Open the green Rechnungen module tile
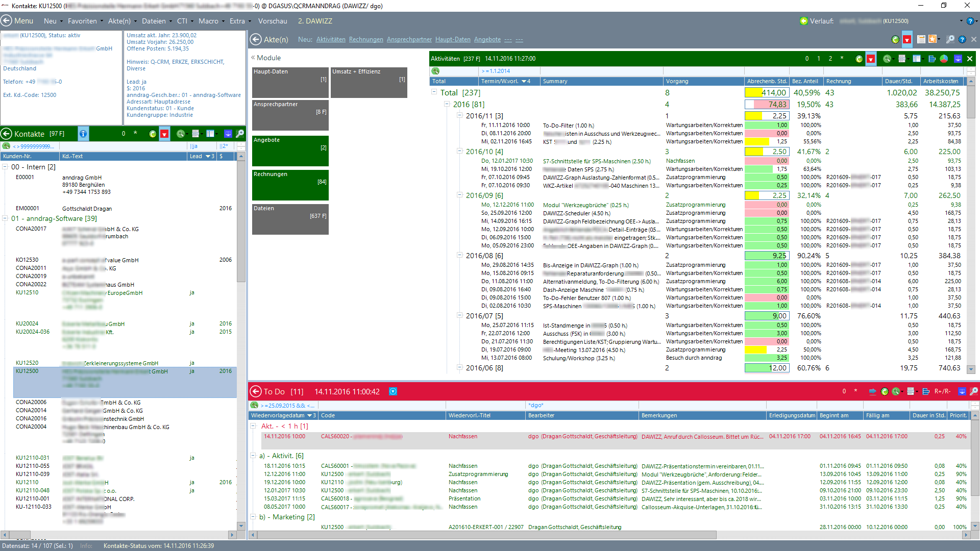The image size is (980, 551). coord(290,185)
